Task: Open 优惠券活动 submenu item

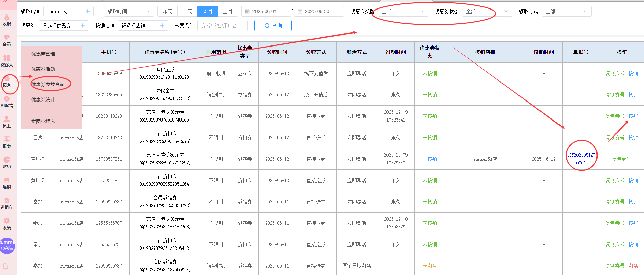Action: (43, 69)
